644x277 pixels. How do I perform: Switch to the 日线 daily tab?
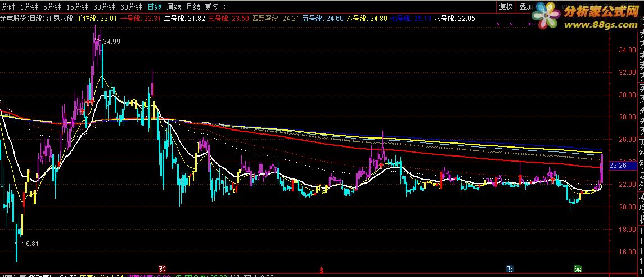155,7
